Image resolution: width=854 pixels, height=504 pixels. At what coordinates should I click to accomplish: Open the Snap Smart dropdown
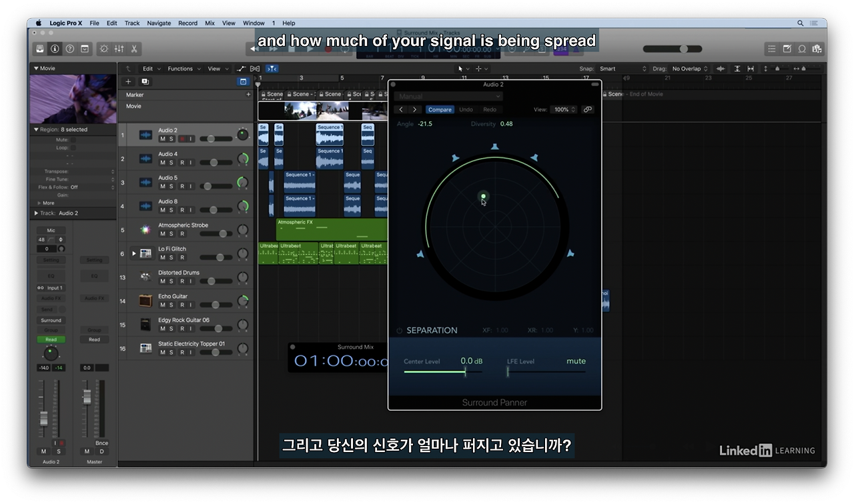[622, 69]
